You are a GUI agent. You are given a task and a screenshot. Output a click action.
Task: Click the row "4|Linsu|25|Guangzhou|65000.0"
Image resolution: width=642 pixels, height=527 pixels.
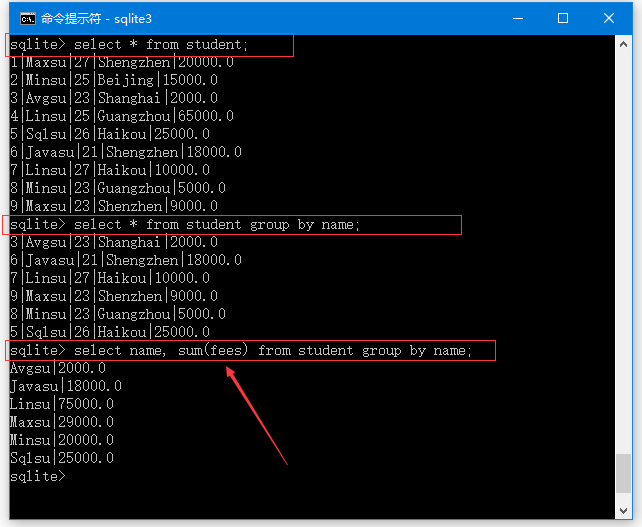coord(121,117)
